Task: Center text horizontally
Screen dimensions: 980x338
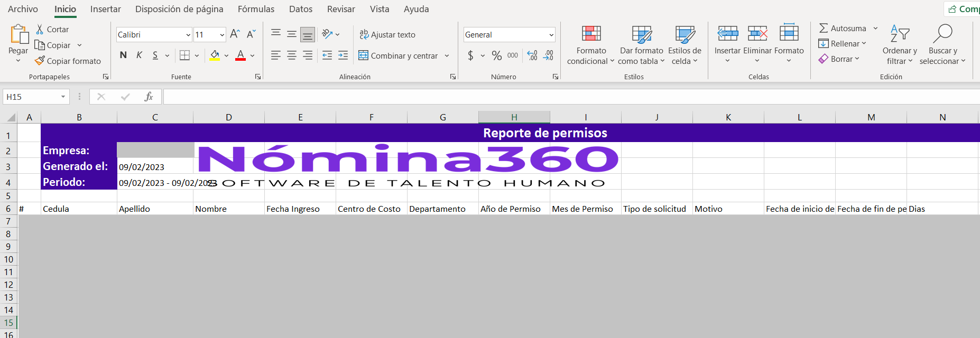Action: coord(292,55)
